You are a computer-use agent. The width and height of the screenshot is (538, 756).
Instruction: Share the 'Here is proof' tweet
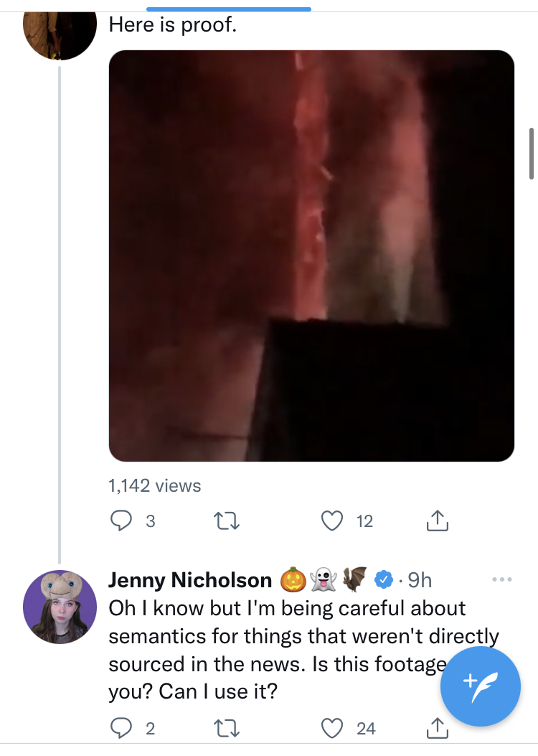(x=438, y=521)
